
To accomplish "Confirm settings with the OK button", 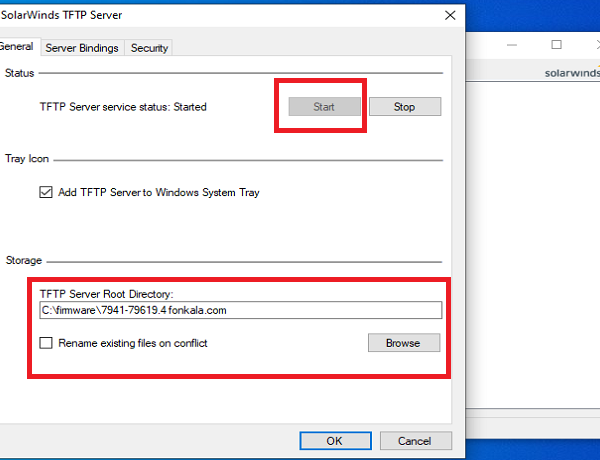I will coord(334,440).
